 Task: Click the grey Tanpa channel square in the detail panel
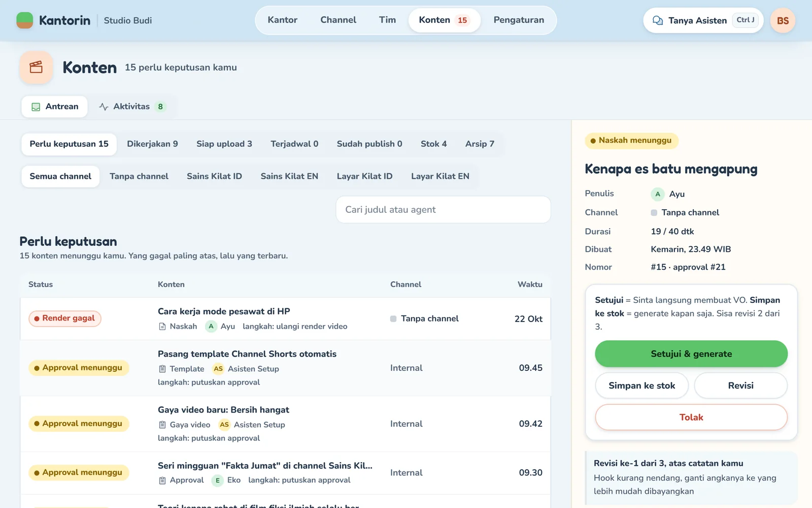pyautogui.click(x=654, y=213)
